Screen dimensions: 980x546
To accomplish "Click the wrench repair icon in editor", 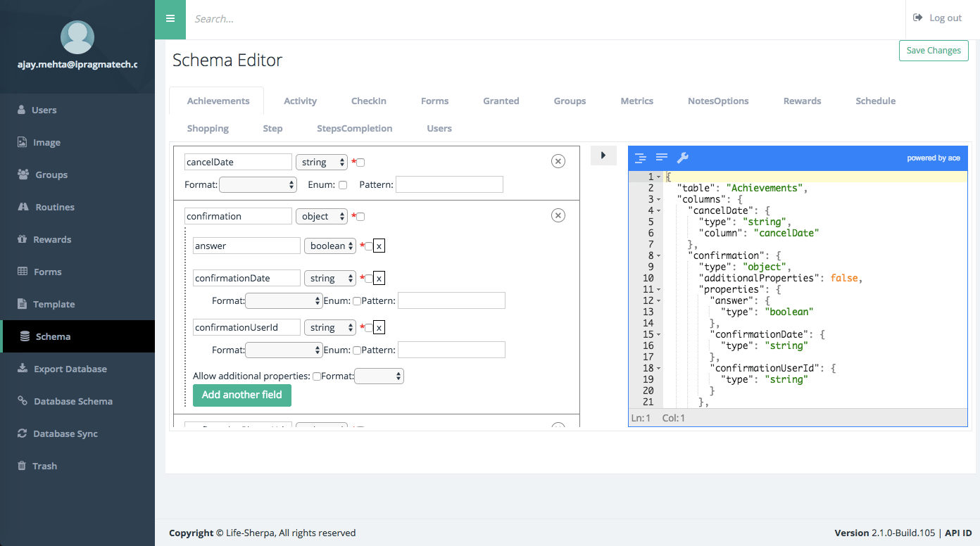I will pos(683,158).
